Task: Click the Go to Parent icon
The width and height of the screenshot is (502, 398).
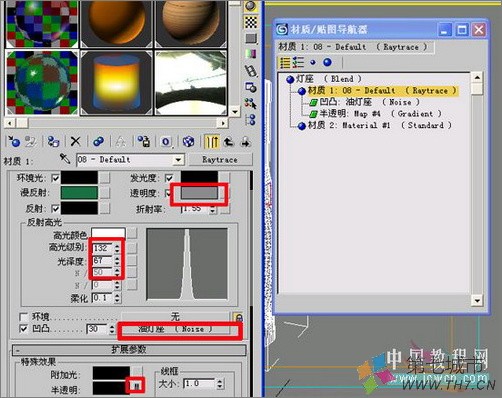Action: pyautogui.click(x=229, y=142)
